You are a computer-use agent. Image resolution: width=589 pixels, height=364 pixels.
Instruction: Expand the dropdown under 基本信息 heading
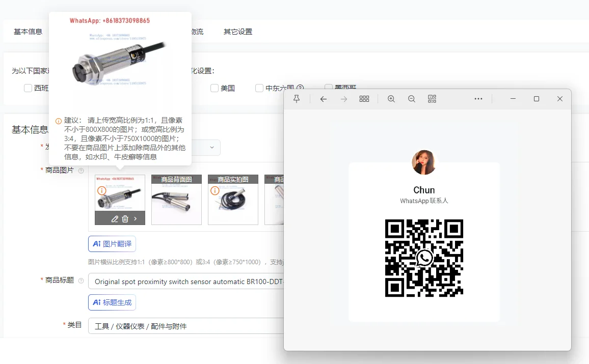pyautogui.click(x=212, y=148)
